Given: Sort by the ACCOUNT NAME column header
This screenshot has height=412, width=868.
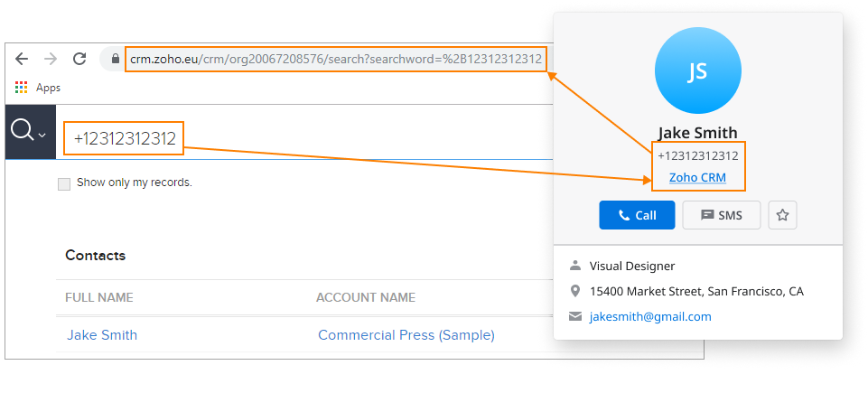Looking at the screenshot, I should coord(366,298).
